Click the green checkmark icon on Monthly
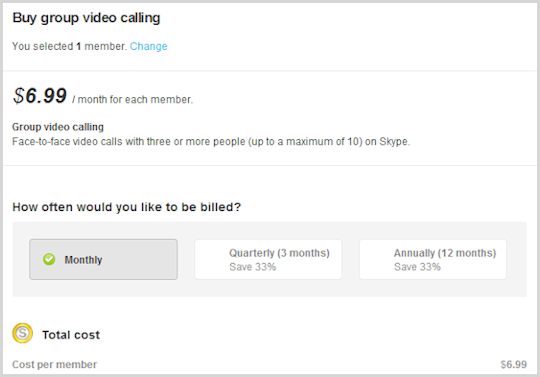Image resolution: width=540 pixels, height=377 pixels. pyautogui.click(x=49, y=259)
